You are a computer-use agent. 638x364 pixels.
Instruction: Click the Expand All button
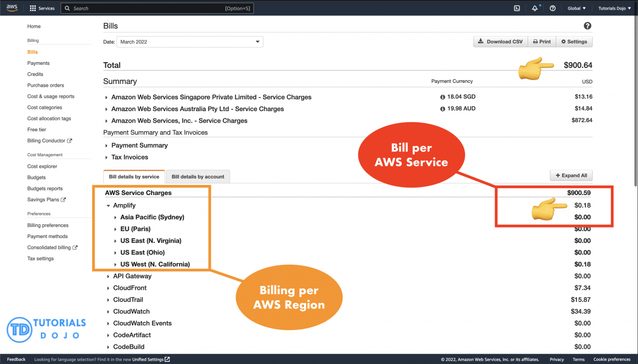click(571, 175)
